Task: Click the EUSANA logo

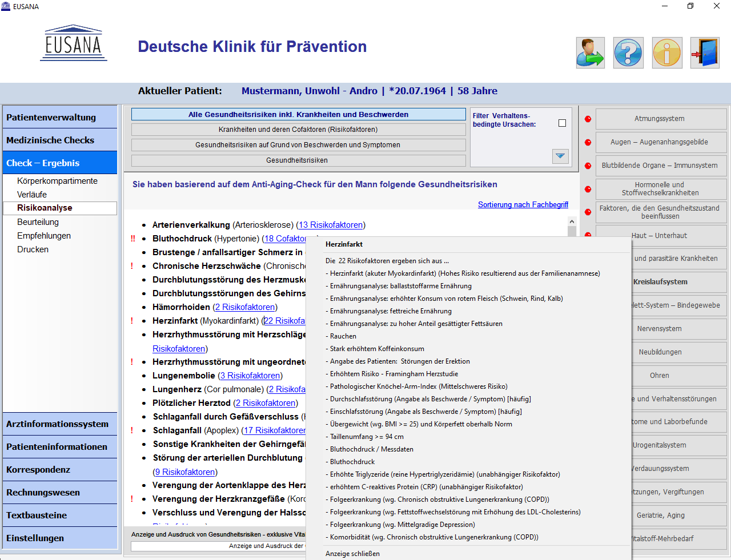Action: coord(74,43)
